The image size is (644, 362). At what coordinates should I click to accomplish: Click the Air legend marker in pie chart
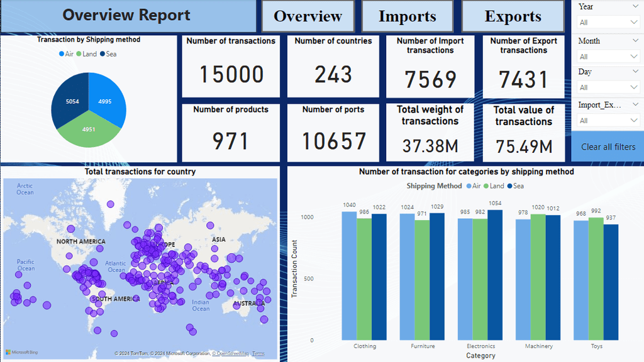[62, 54]
